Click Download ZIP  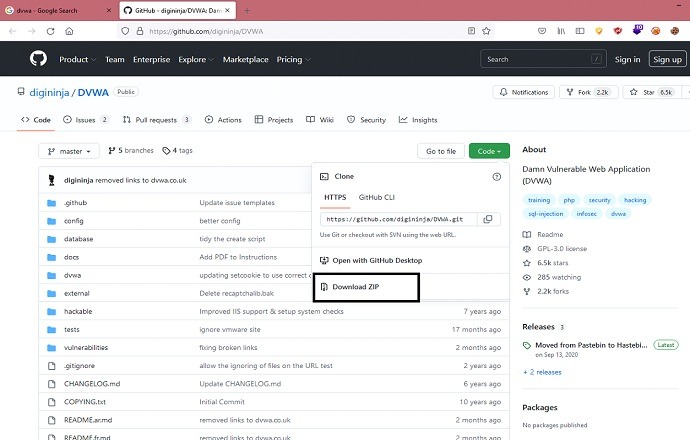pos(366,287)
